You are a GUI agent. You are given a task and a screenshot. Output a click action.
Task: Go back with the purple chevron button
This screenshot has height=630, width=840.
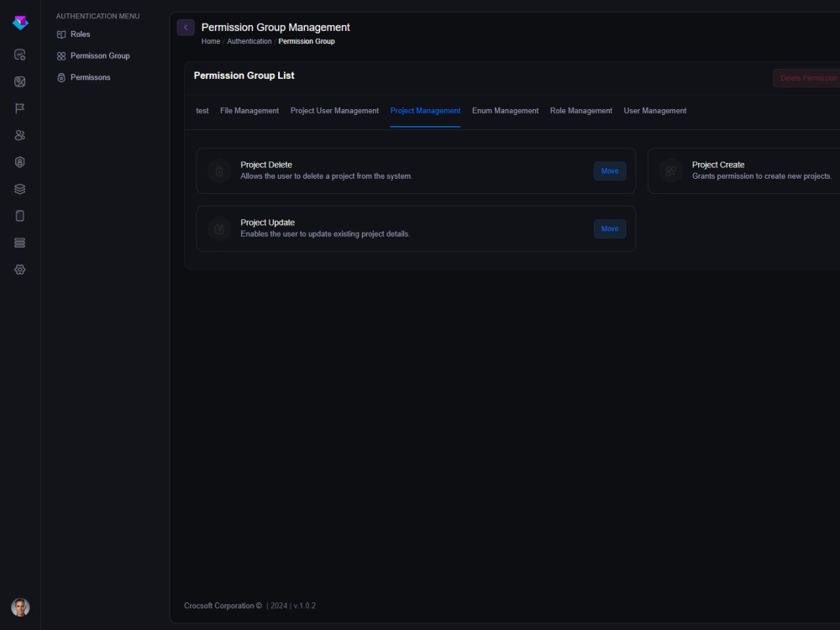pyautogui.click(x=186, y=28)
